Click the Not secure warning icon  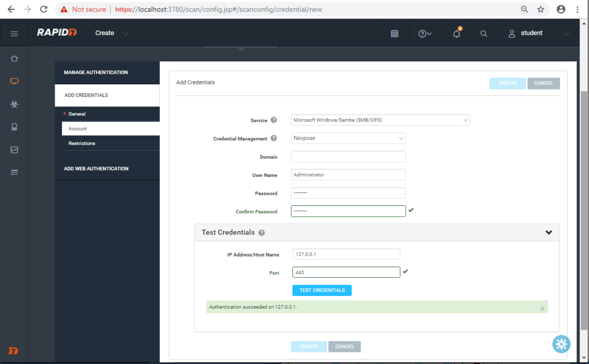[64, 10]
